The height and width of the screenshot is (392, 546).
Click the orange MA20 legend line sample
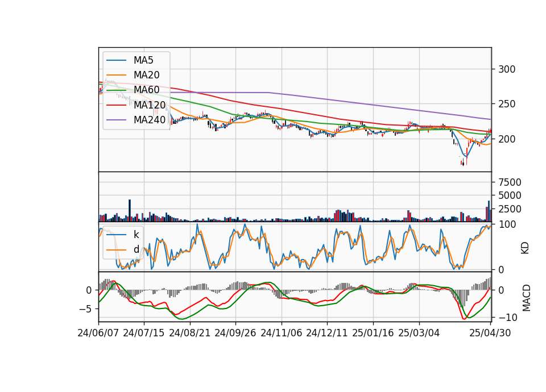[116, 76]
